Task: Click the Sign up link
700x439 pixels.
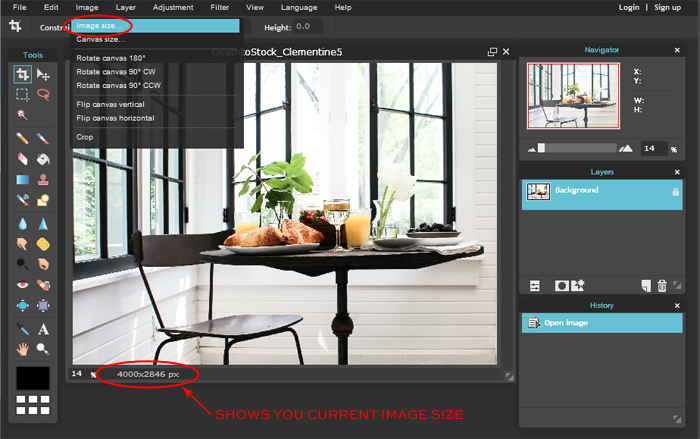Action: click(x=667, y=7)
